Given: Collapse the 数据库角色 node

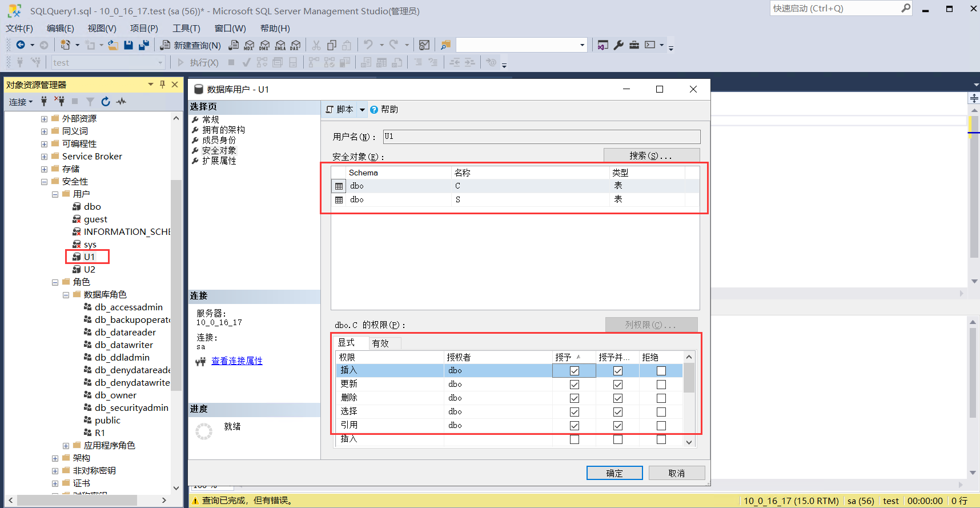Looking at the screenshot, I should point(66,295).
